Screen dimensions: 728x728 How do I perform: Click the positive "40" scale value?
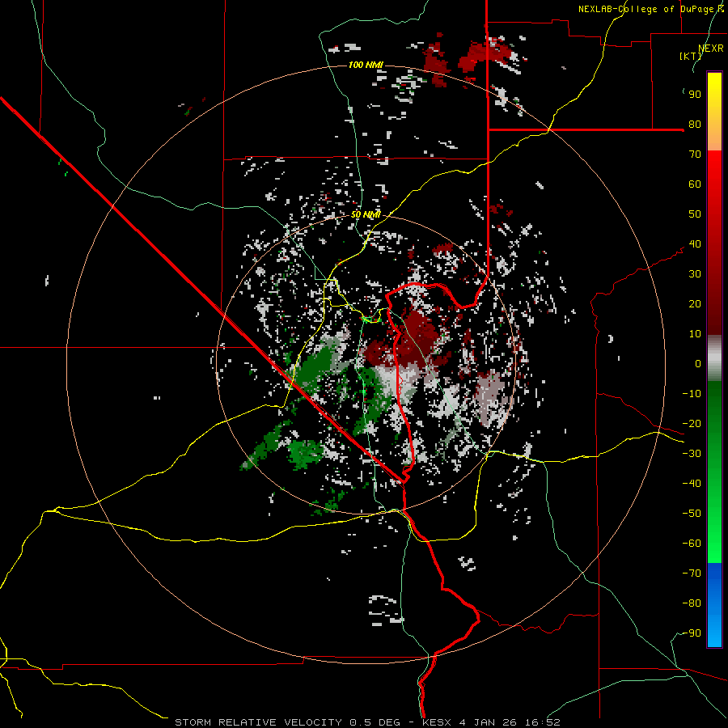(x=695, y=243)
